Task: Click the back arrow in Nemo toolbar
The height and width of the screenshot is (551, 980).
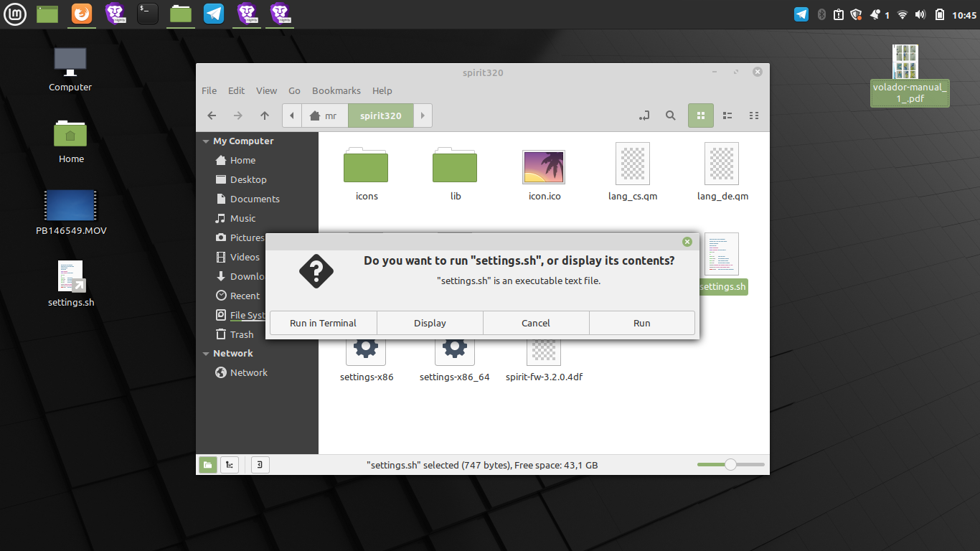Action: click(x=212, y=116)
